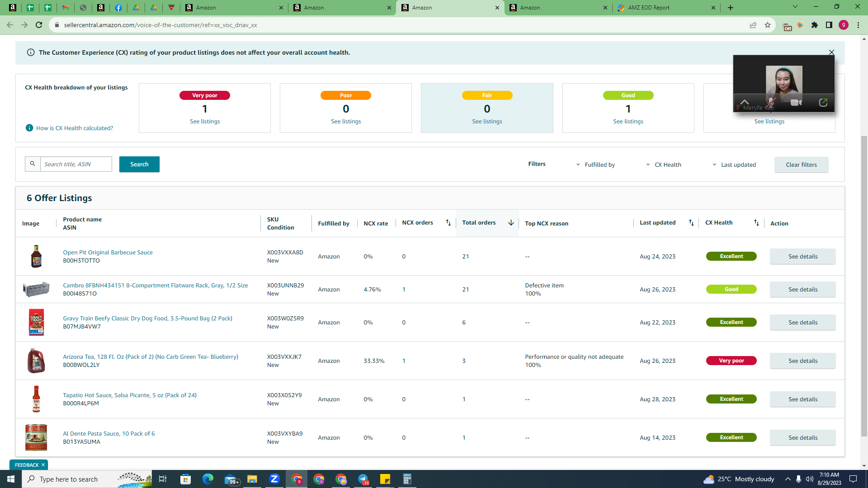See listings under Very poor
Screen dimensions: 868x488
(205, 121)
